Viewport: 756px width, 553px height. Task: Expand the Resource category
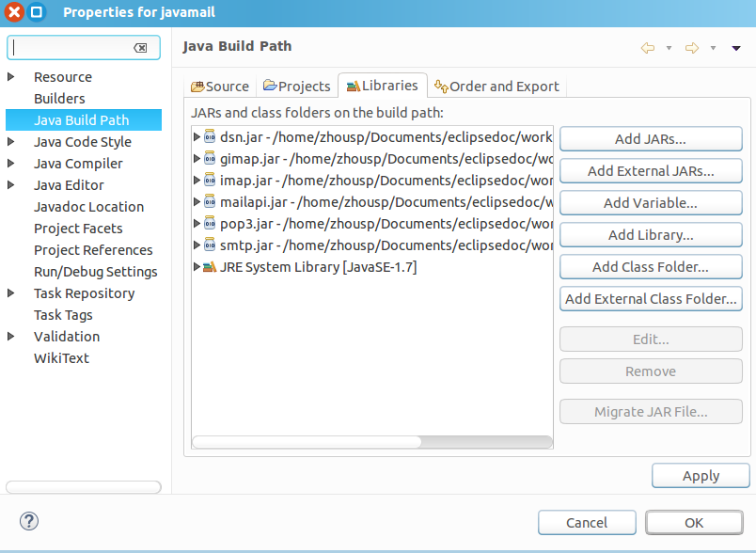point(11,77)
